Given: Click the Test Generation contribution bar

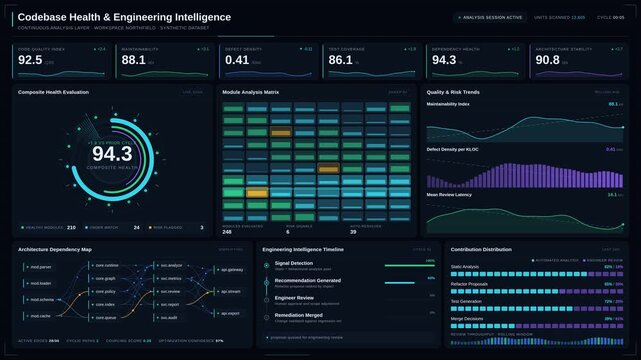Looking at the screenshot, I should click(537, 309).
